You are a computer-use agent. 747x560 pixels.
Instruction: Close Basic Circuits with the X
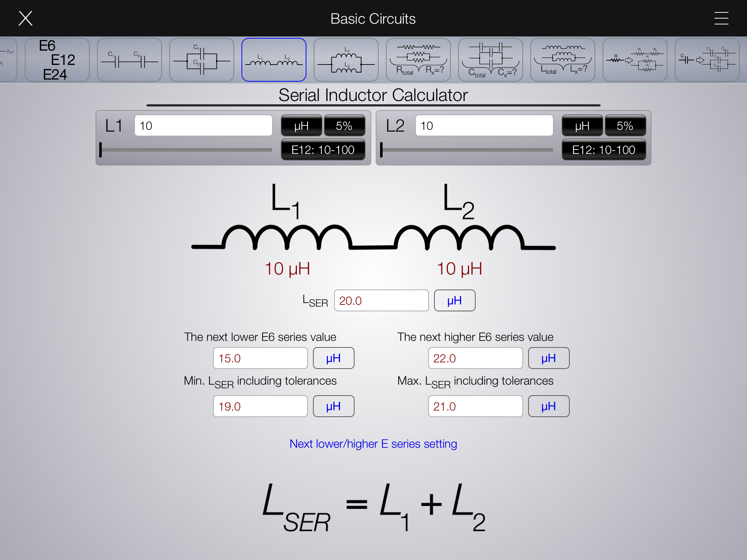click(26, 18)
